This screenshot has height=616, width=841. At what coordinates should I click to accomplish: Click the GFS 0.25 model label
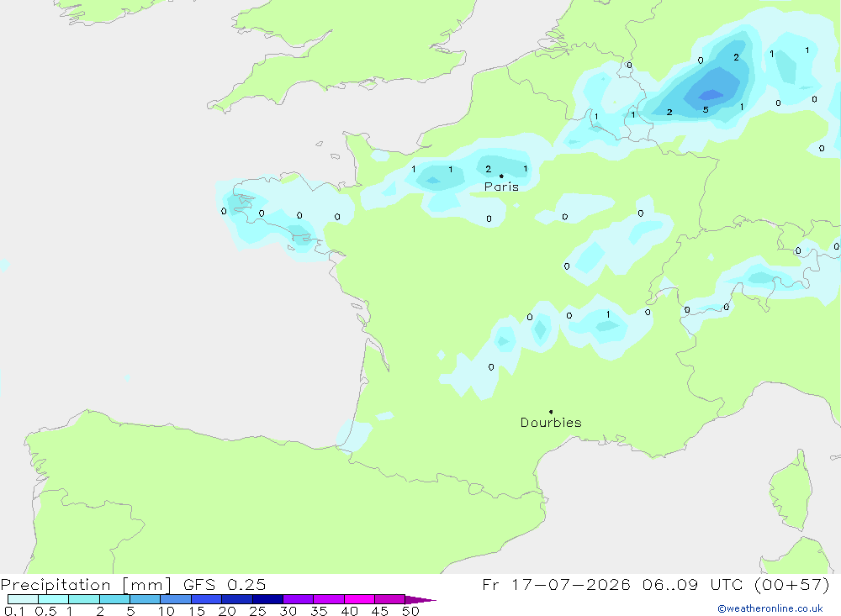coord(225,584)
